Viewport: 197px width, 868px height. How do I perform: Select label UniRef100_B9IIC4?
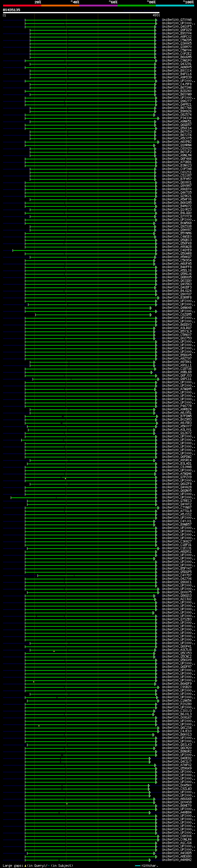pos(177,71)
